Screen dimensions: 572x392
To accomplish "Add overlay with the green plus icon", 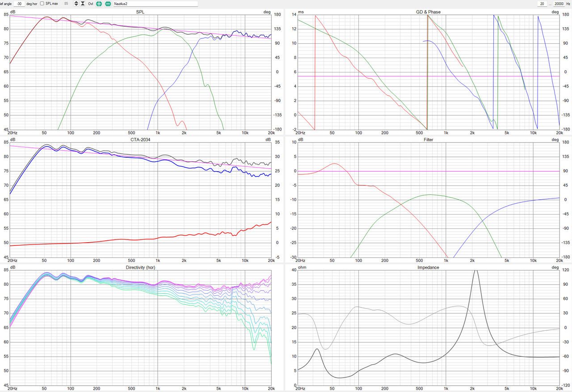I will click(99, 4).
